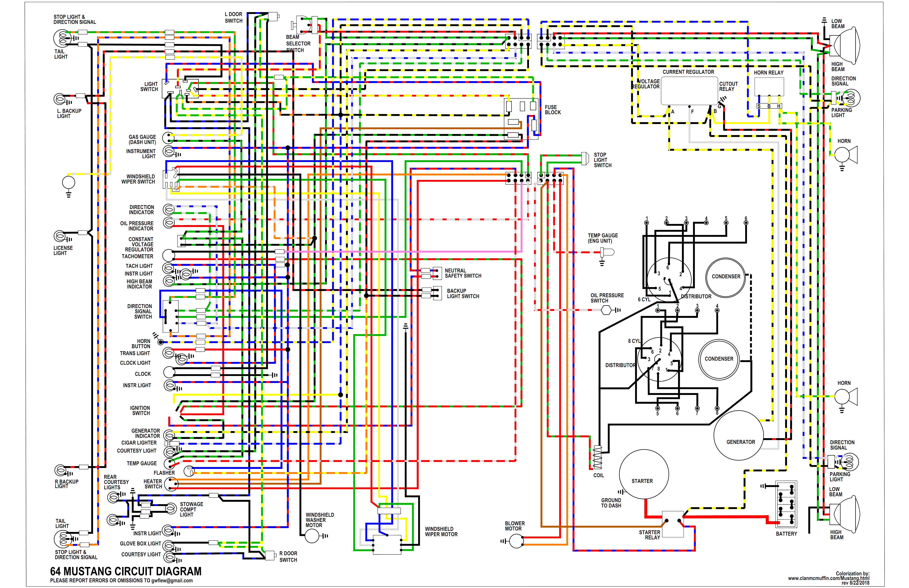Click the '64 MUSTANG CIRCUIT DIAGRAM' title

pyautogui.click(x=126, y=571)
